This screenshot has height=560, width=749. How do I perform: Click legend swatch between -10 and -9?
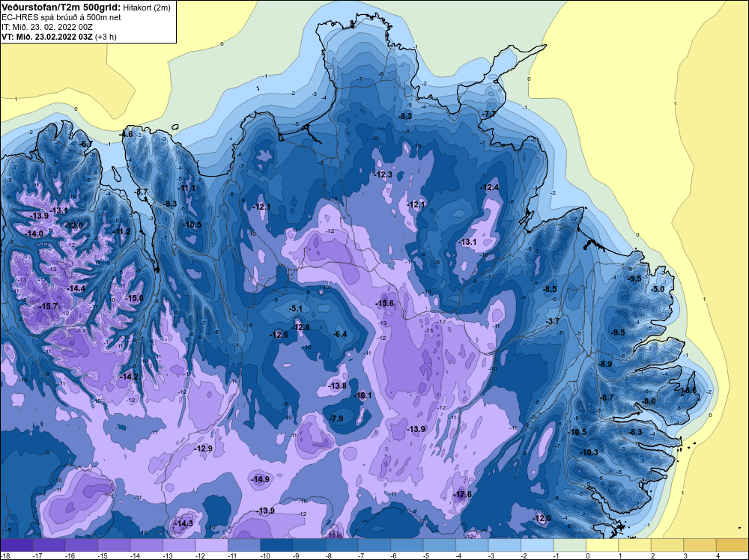276,545
